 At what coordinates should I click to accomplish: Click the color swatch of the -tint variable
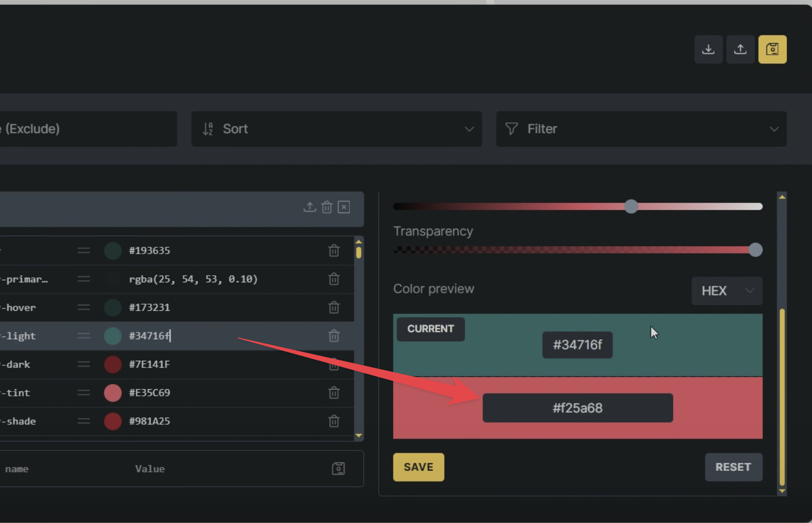(x=112, y=393)
